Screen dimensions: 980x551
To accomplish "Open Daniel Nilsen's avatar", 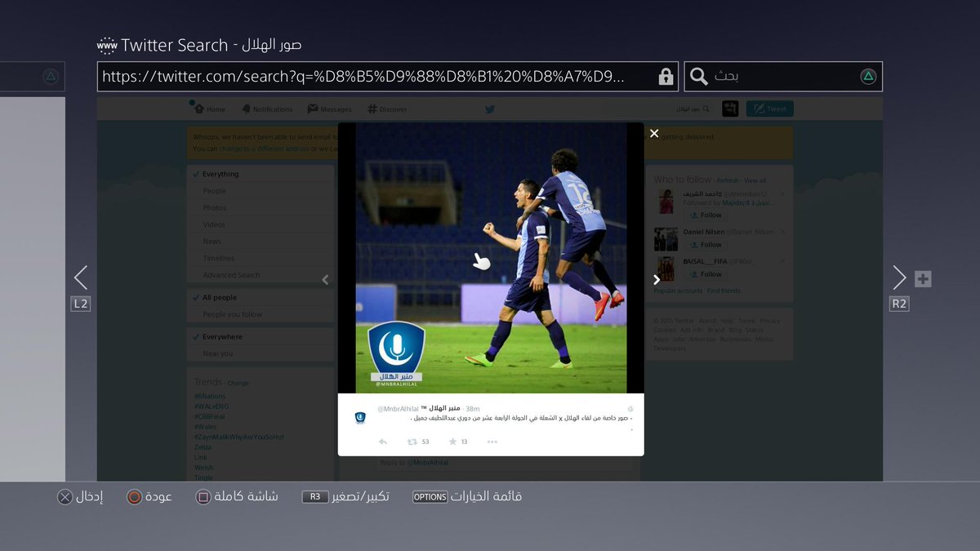I will pyautogui.click(x=666, y=238).
